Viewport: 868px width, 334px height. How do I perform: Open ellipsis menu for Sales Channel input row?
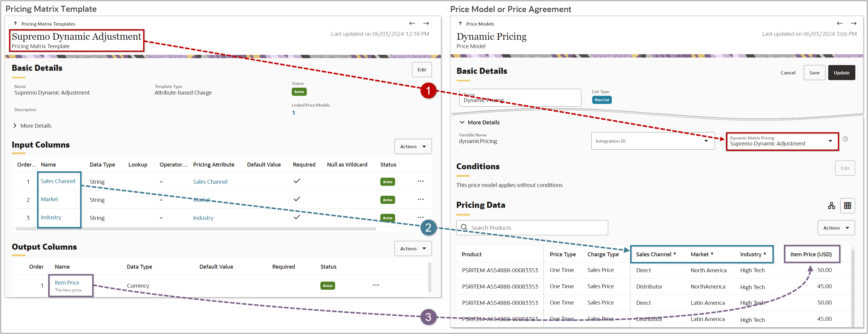click(x=420, y=181)
